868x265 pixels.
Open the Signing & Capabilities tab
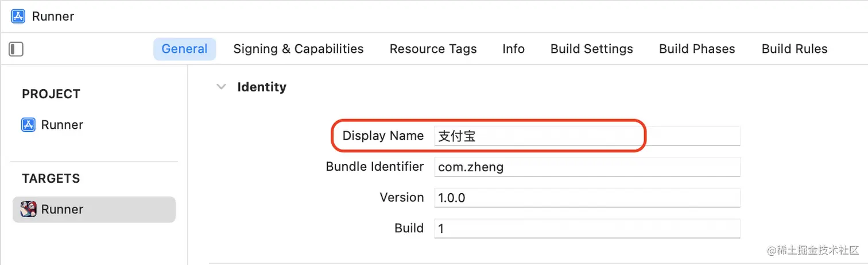click(299, 49)
